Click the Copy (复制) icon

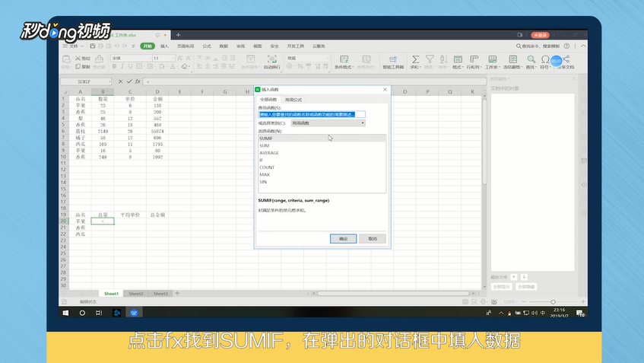tap(78, 66)
